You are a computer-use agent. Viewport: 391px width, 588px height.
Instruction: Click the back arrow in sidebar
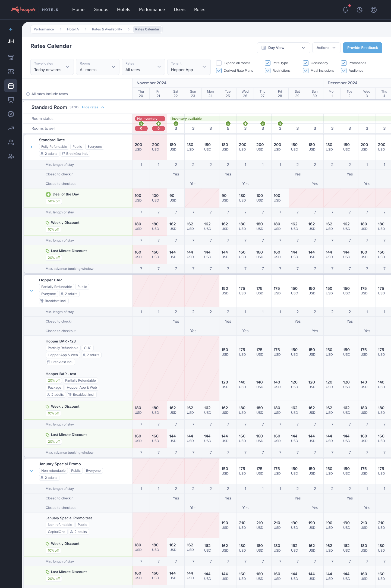tap(11, 29)
